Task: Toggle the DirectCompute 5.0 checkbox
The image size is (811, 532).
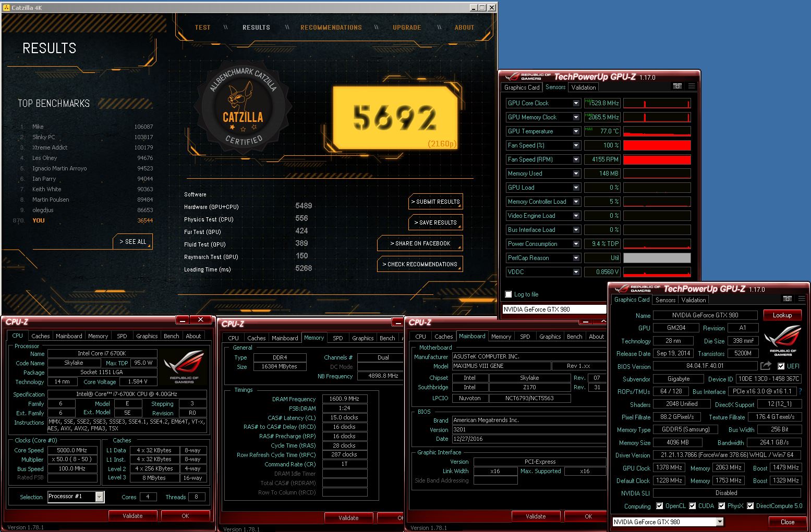Action: (x=750, y=506)
